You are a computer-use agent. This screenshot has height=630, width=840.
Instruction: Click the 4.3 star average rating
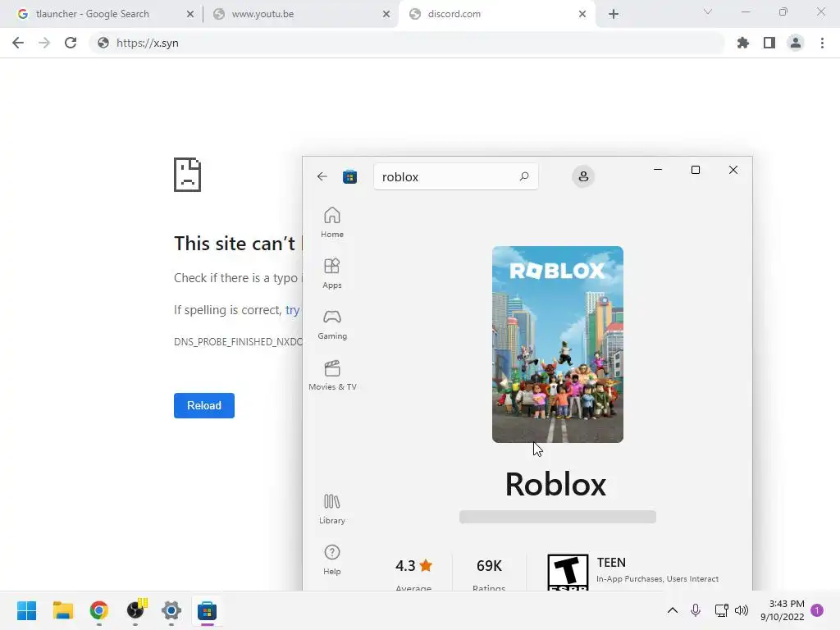pyautogui.click(x=413, y=566)
